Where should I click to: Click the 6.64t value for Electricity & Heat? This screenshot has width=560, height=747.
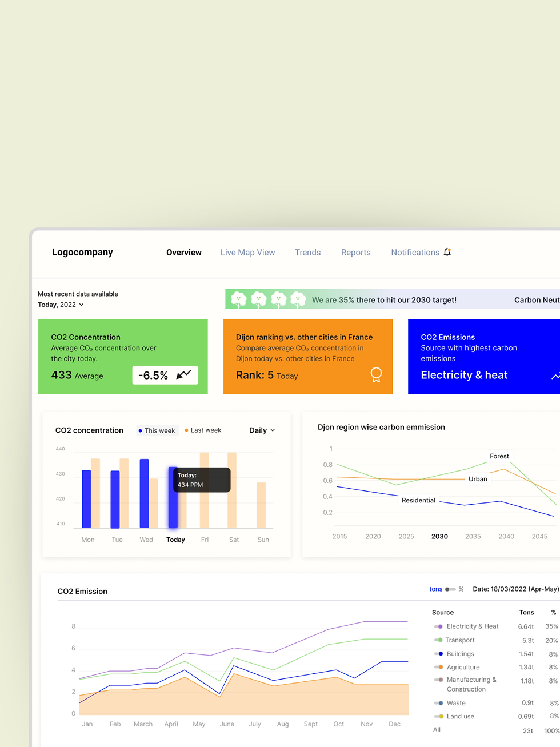coord(526,626)
